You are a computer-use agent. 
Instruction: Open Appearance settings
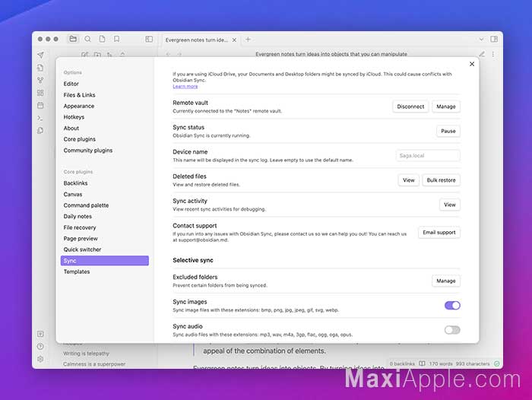[x=105, y=106]
